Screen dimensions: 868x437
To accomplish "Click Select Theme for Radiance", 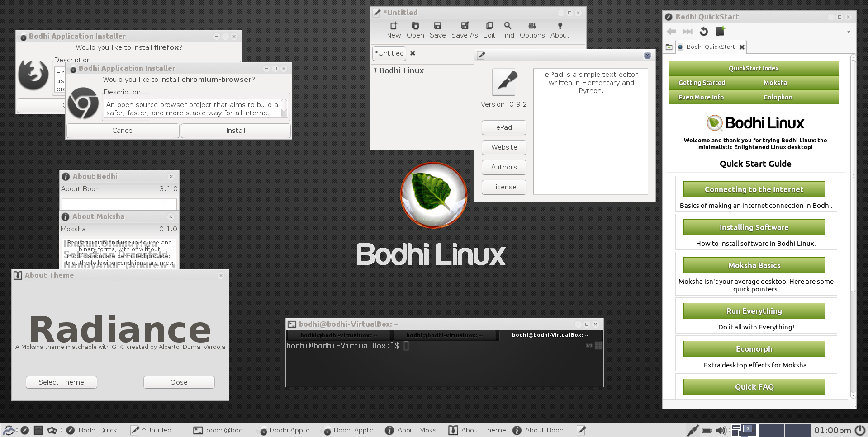I will coord(61,382).
